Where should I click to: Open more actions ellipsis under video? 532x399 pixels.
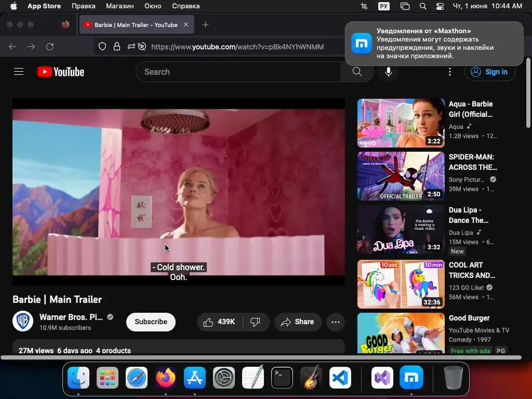(335, 322)
